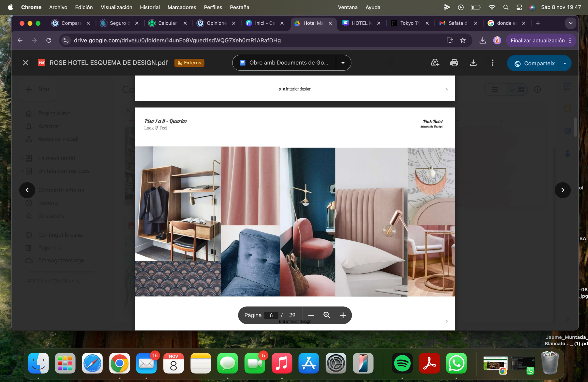Image resolution: width=588 pixels, height=382 pixels.
Task: Open the Historial menu
Action: pyautogui.click(x=150, y=7)
